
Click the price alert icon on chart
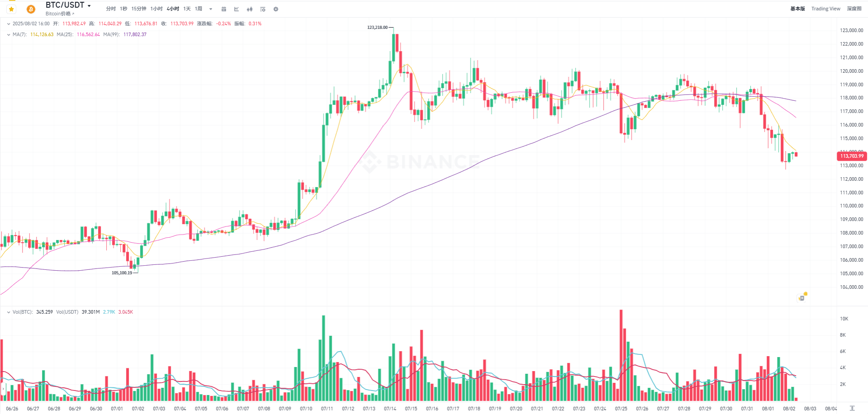(802, 297)
